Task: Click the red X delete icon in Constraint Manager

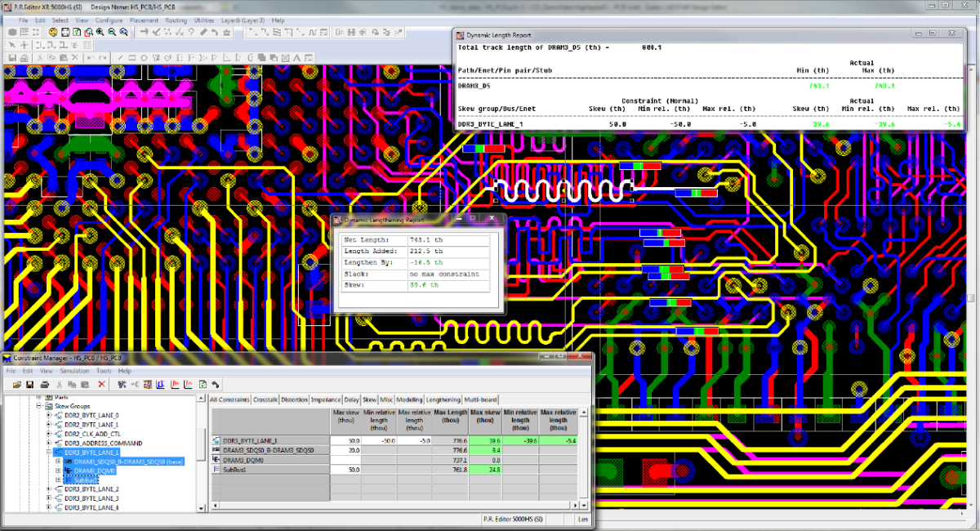Action: [x=101, y=384]
